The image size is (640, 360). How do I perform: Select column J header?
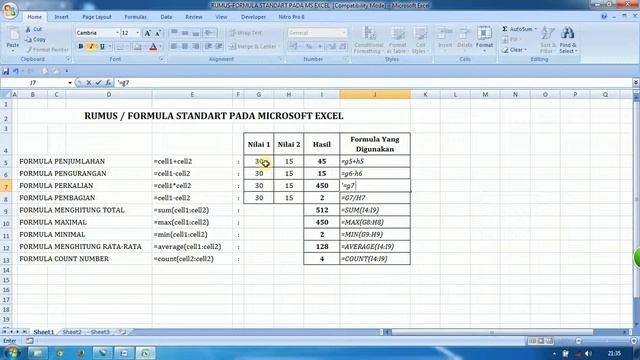tap(375, 95)
